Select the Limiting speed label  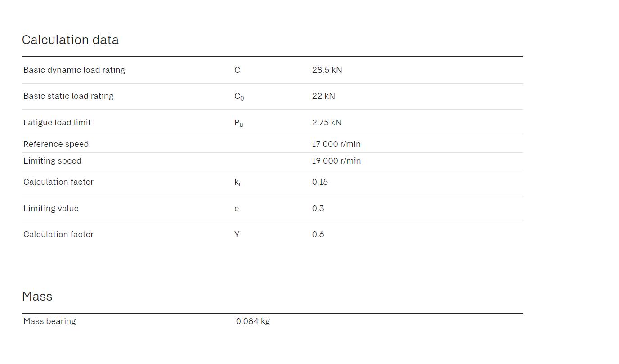(52, 161)
